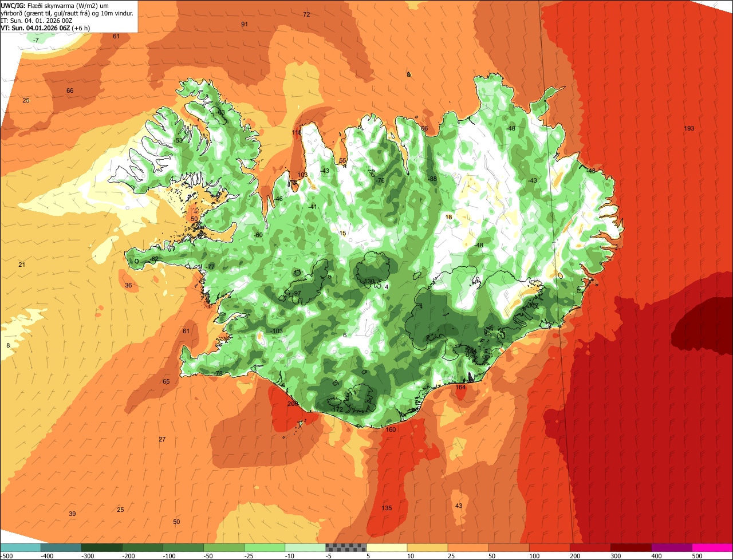Screen dimensions: 733x560
Task: Click the '-500' label on the legend
Action: click(6, 556)
